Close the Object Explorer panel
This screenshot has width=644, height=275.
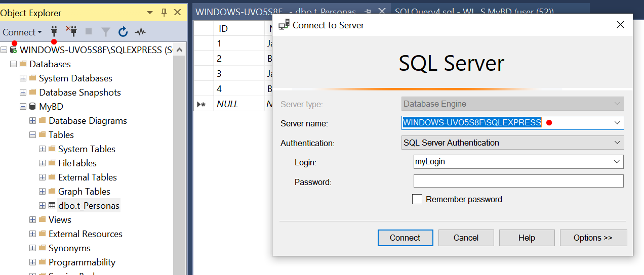pyautogui.click(x=177, y=13)
